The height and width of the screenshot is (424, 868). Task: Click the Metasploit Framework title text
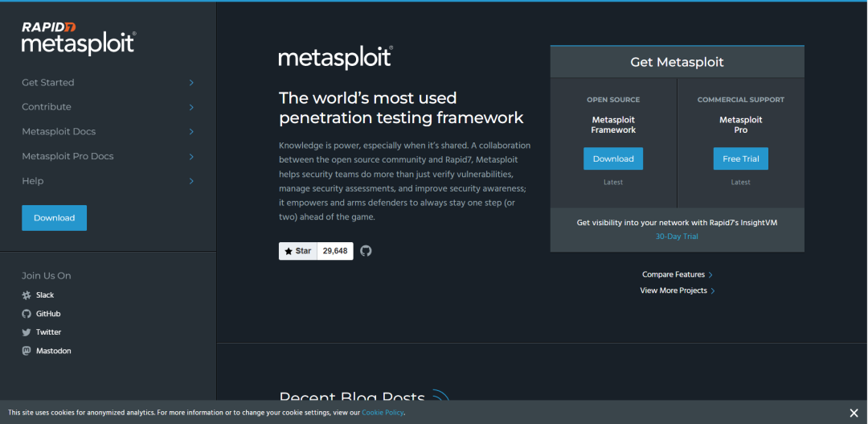pos(613,125)
